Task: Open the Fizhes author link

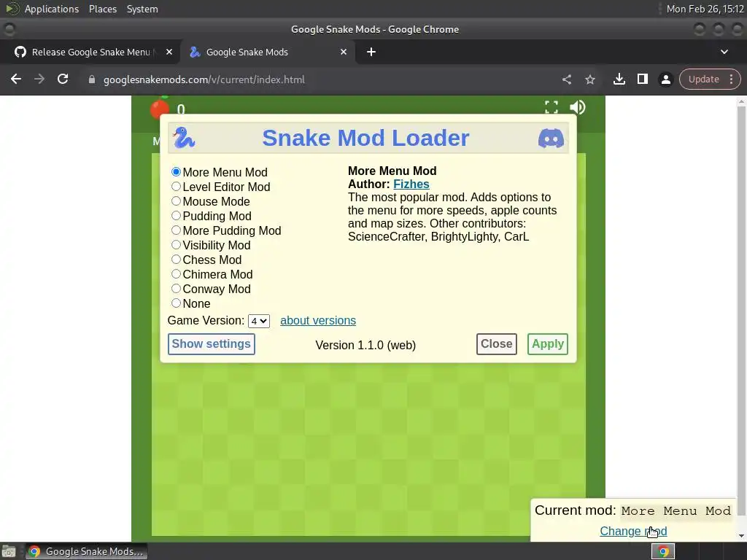Action: click(x=411, y=184)
